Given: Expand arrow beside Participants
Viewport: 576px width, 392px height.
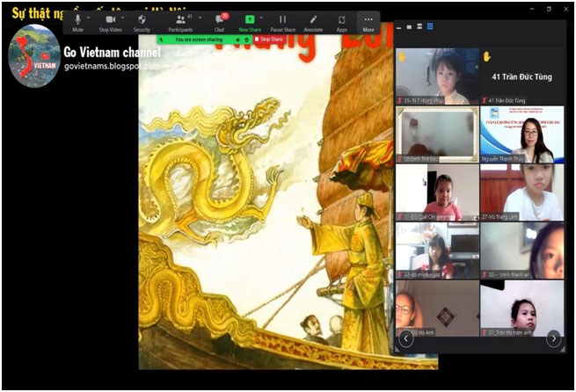Looking at the screenshot, I should (201, 18).
